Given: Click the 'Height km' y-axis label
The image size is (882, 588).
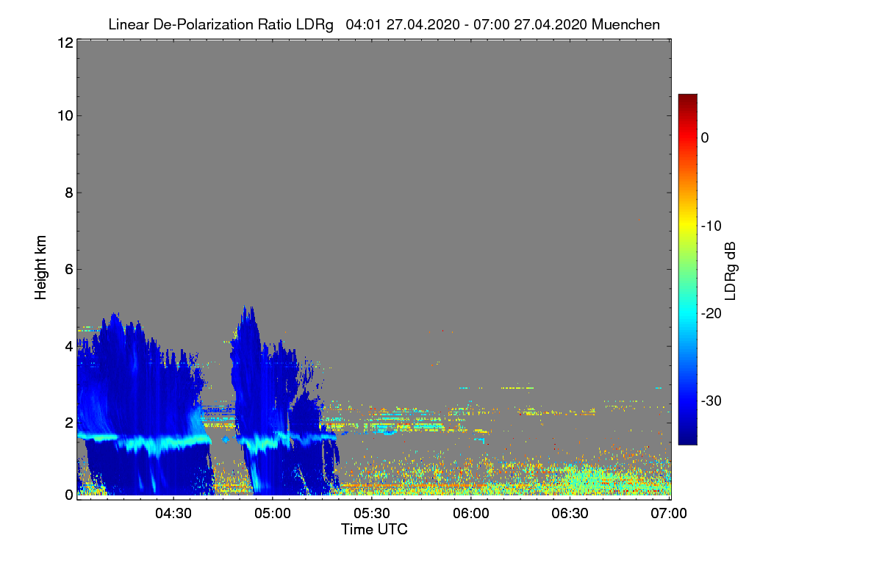Looking at the screenshot, I should pyautogui.click(x=41, y=268).
